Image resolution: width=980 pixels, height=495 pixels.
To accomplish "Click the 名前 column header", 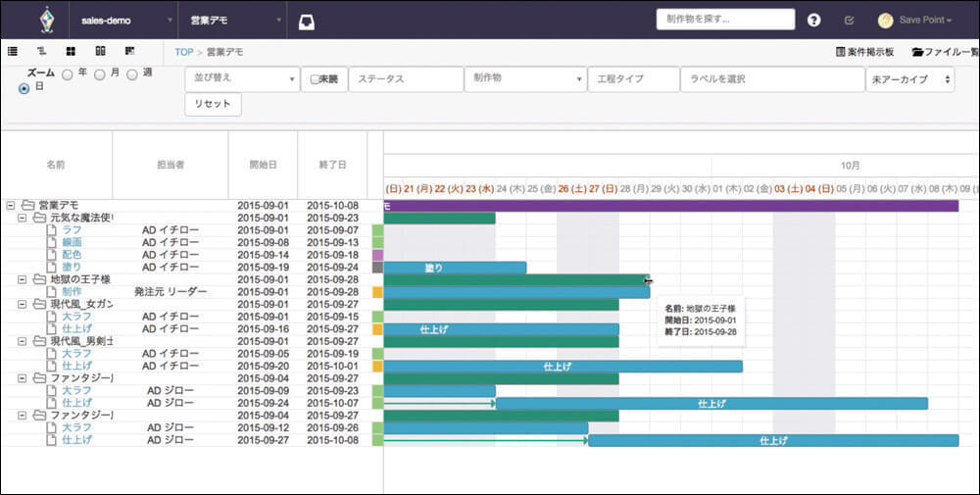I will coord(56,165).
